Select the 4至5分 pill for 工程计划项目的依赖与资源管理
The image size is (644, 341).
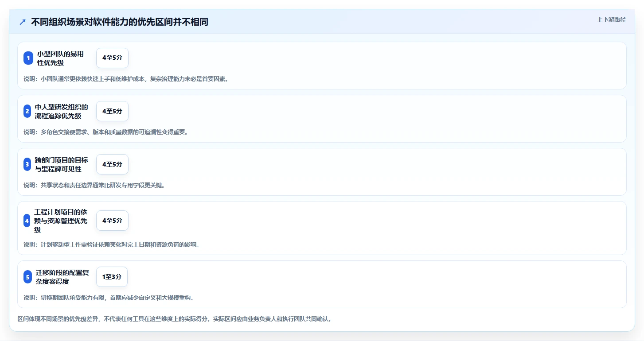point(112,221)
